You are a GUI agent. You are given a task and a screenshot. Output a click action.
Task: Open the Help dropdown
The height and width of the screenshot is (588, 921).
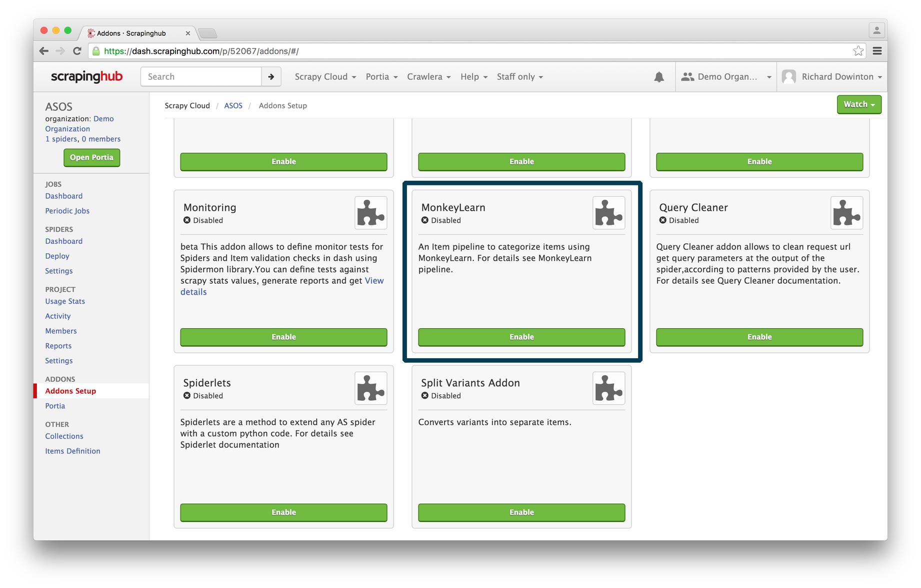click(x=474, y=77)
